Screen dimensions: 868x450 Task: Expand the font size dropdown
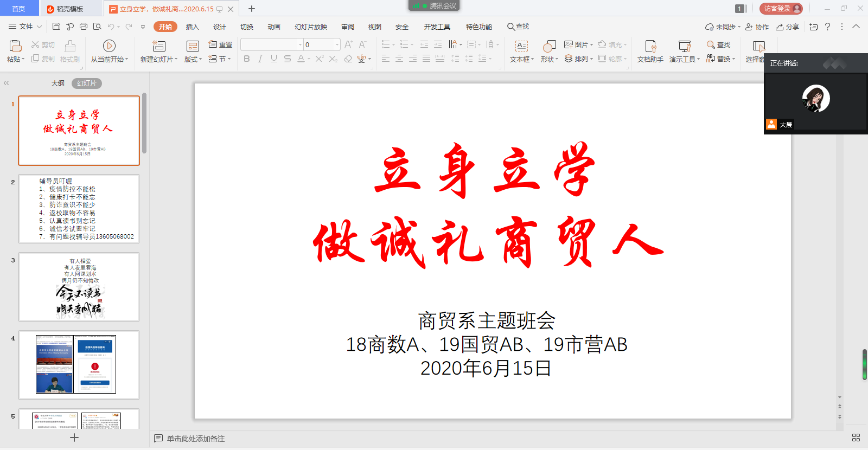337,44
